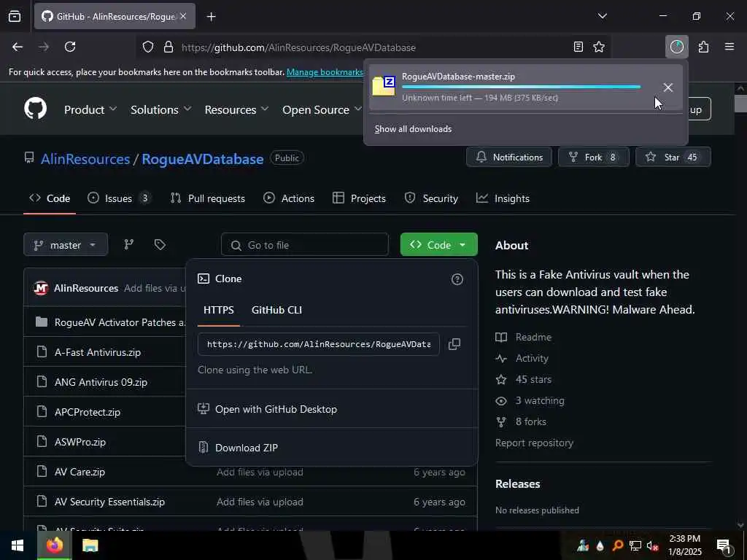This screenshot has height=560, width=747.
Task: Expand the Open Source menu
Action: click(322, 109)
